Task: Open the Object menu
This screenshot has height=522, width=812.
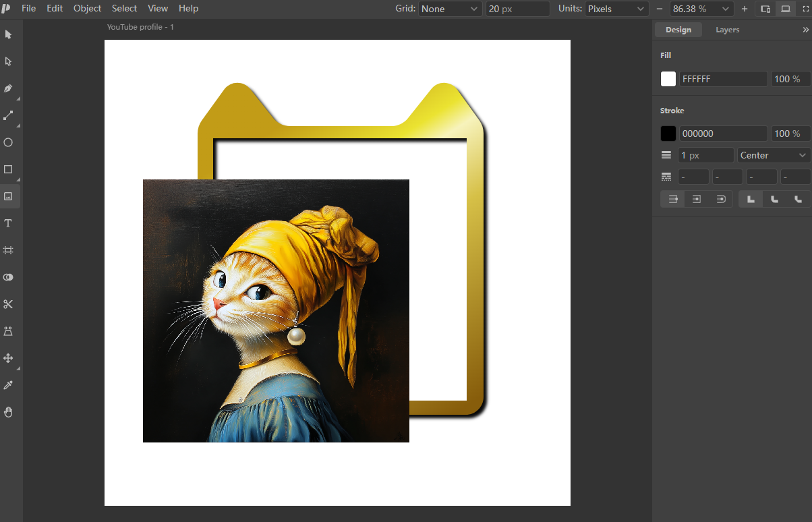Action: [87, 9]
